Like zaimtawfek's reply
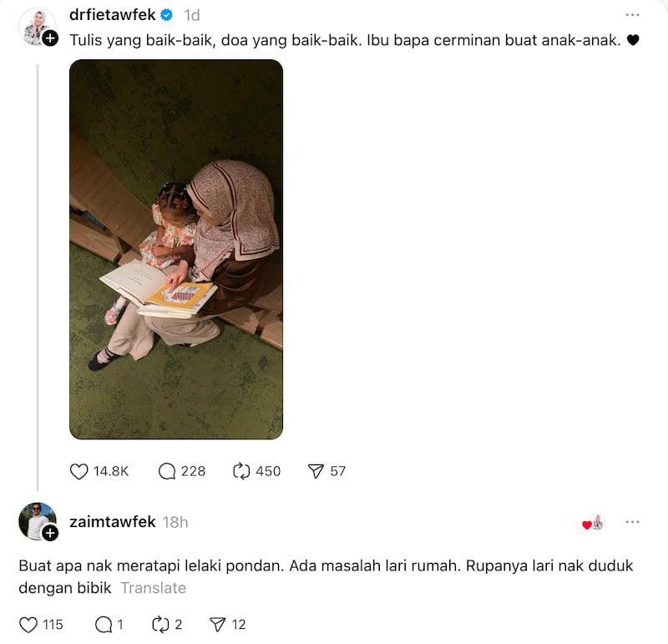Viewport: 668px width, 644px height. (28, 625)
